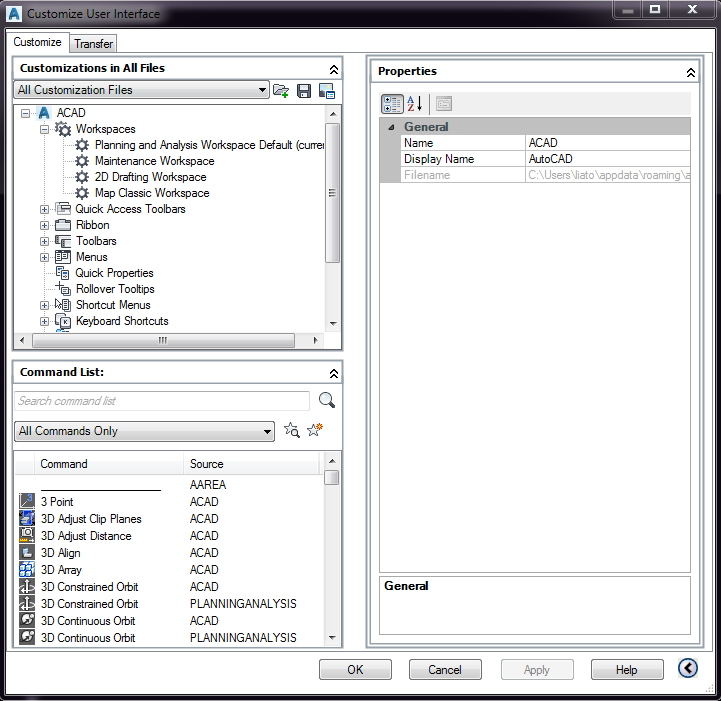Expand the Menus tree node
The image size is (721, 701).
click(x=44, y=257)
